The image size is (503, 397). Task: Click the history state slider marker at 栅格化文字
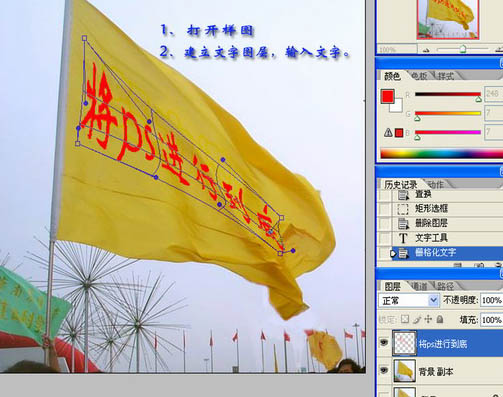pos(393,253)
